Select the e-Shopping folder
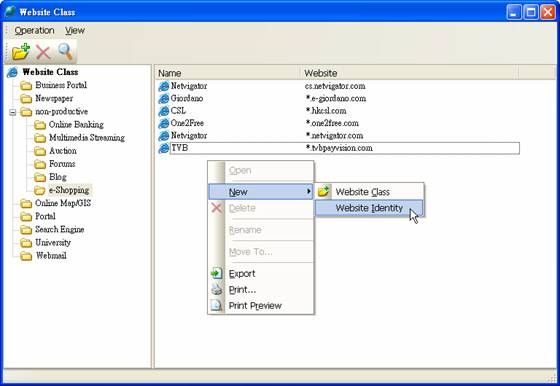This screenshot has height=386, width=560. 69,190
